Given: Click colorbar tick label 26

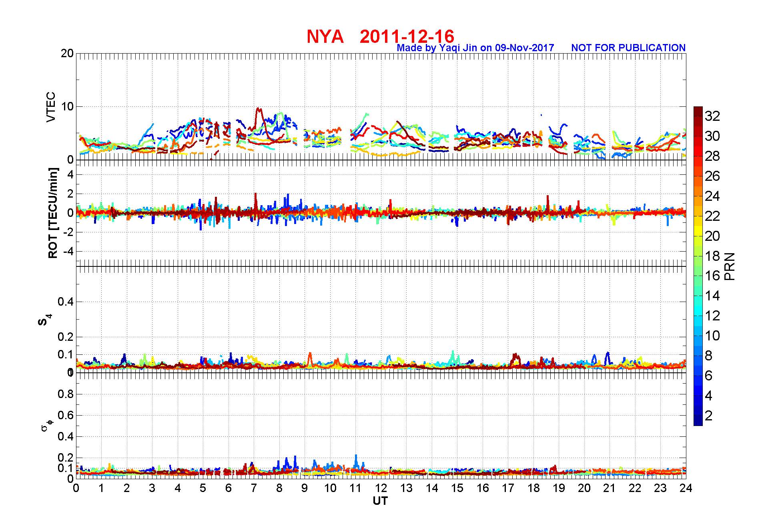Looking at the screenshot, I should point(712,176).
